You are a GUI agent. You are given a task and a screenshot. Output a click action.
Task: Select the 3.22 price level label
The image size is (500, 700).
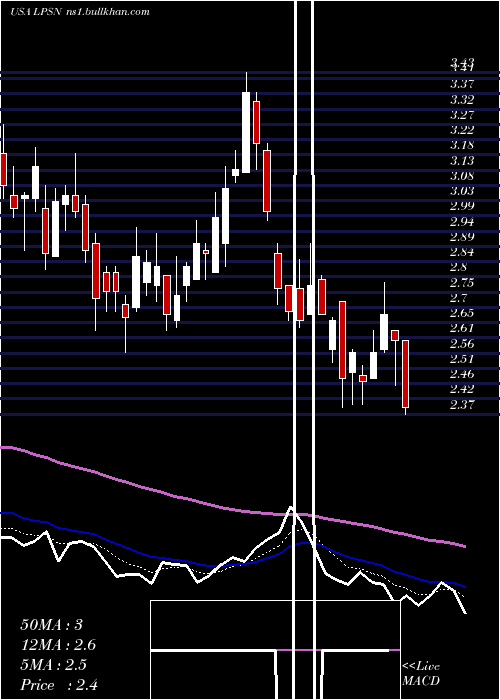pos(462,130)
